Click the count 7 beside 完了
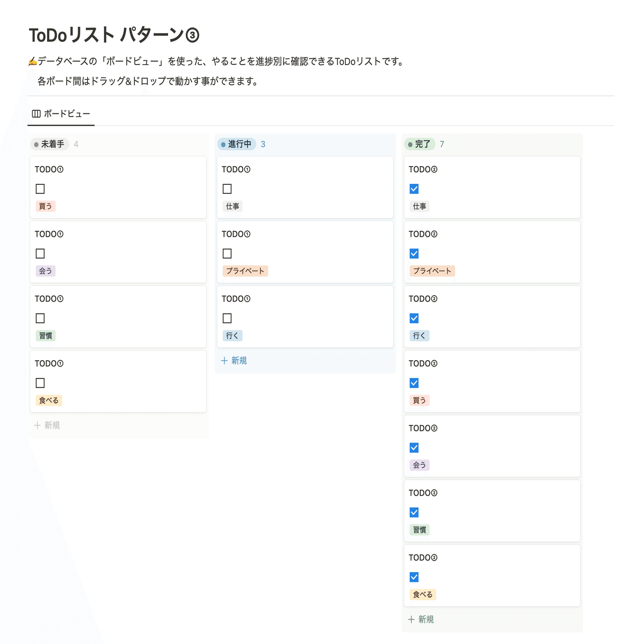644x644 pixels. (x=442, y=144)
